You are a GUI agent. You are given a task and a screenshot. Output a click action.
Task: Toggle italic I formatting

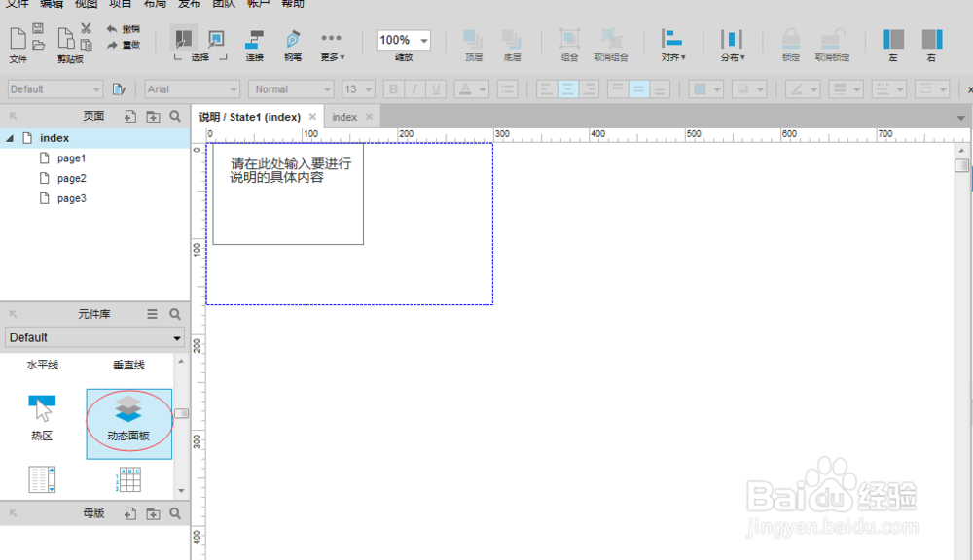(414, 89)
